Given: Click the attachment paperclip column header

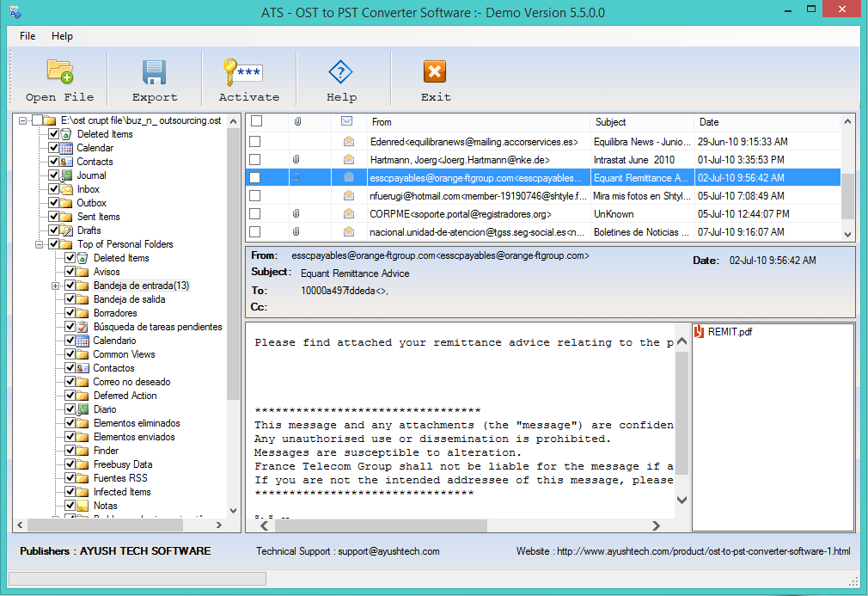Looking at the screenshot, I should pyautogui.click(x=297, y=122).
